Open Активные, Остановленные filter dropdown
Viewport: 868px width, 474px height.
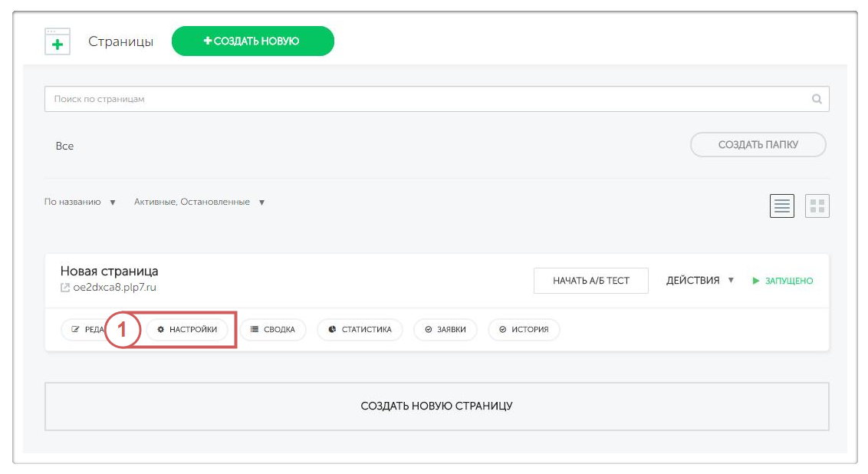click(199, 202)
